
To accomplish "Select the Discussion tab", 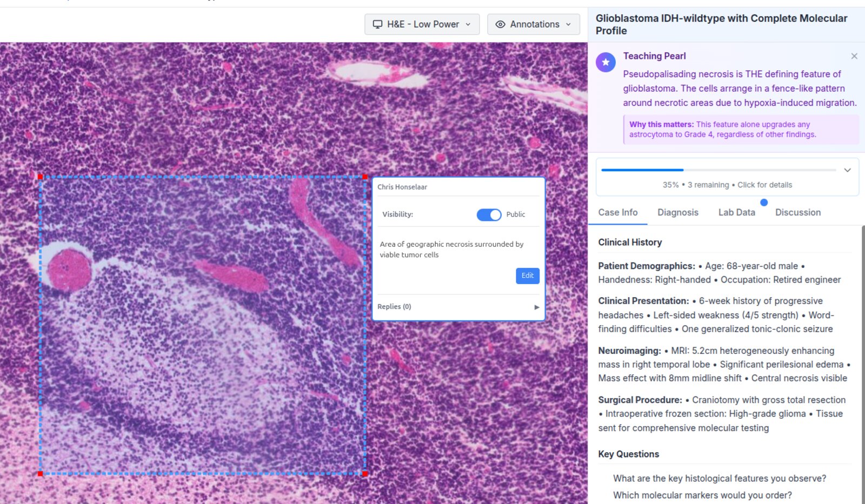I will tap(797, 212).
